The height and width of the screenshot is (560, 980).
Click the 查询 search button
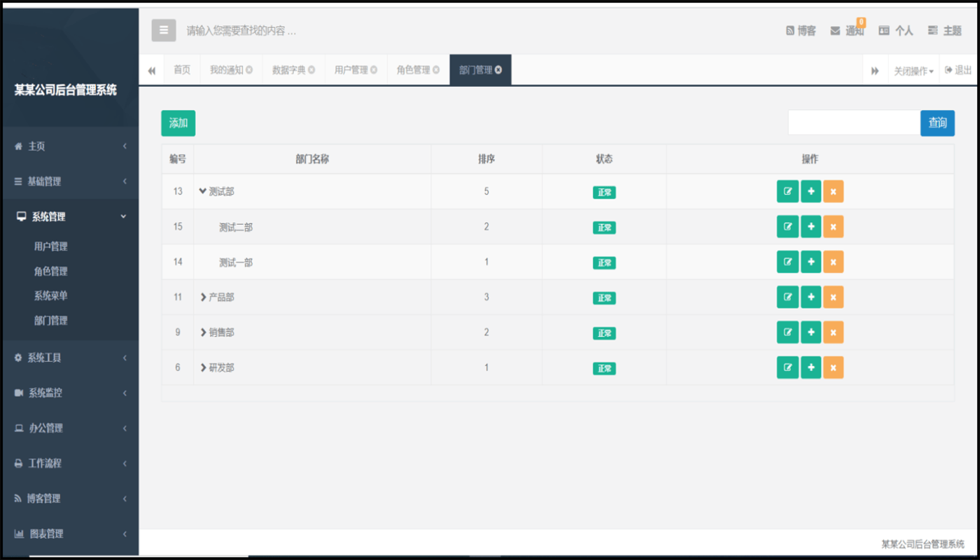tap(937, 122)
